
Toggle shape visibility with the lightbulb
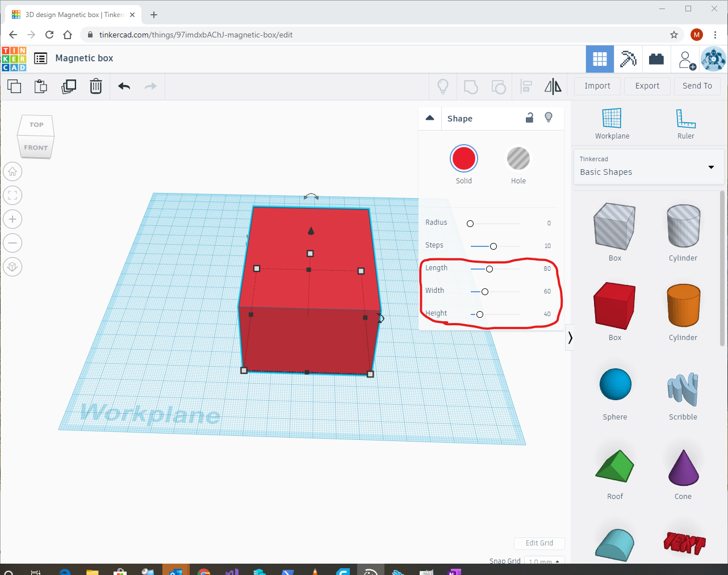point(549,117)
